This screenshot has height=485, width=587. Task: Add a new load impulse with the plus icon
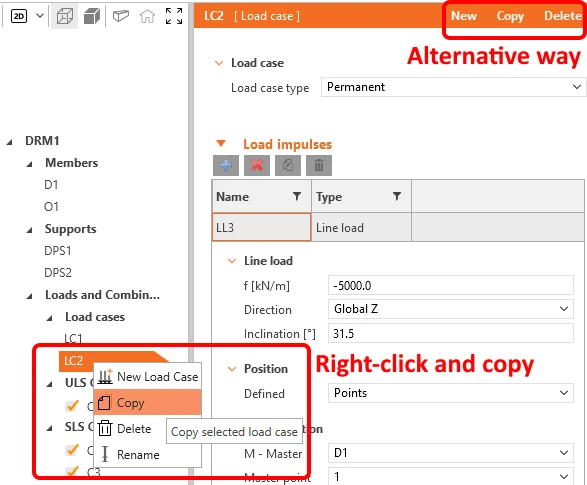[x=226, y=165]
